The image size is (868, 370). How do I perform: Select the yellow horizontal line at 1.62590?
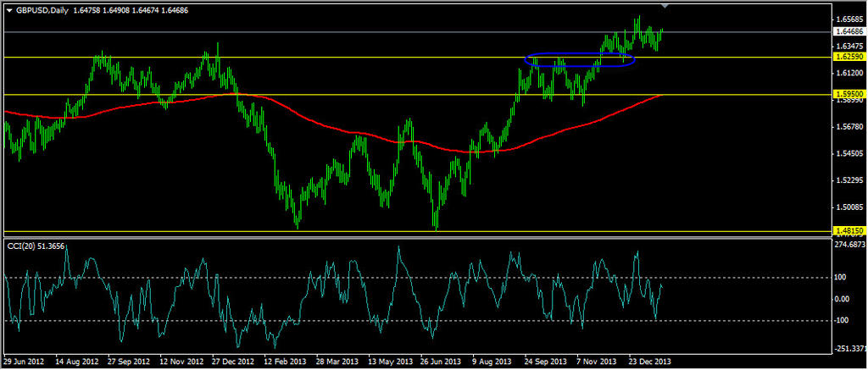339,58
